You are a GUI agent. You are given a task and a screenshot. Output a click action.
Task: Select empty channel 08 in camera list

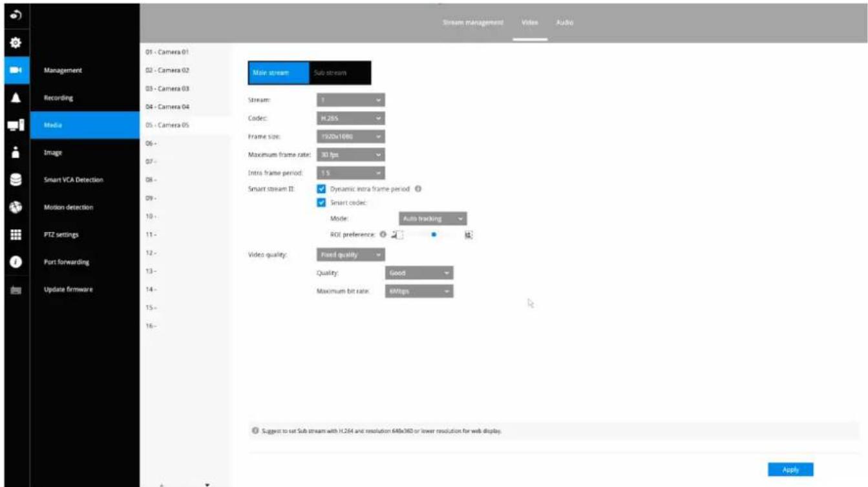click(185, 180)
